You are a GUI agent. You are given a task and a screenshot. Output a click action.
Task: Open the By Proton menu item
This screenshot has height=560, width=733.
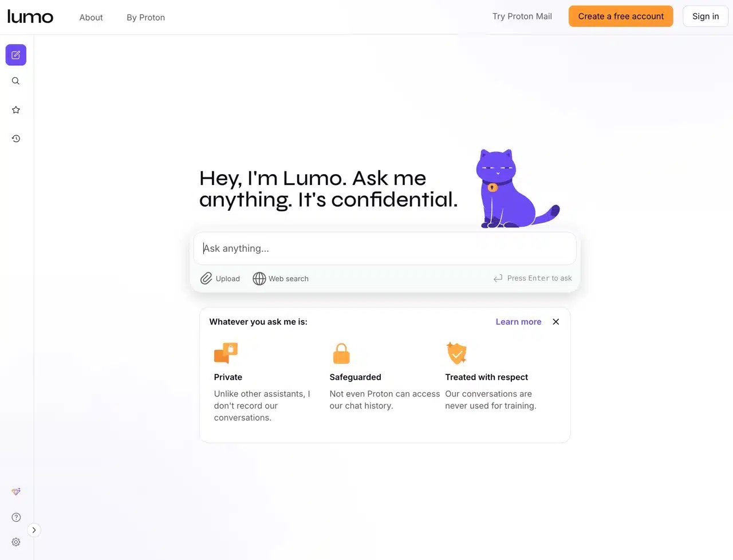click(146, 18)
